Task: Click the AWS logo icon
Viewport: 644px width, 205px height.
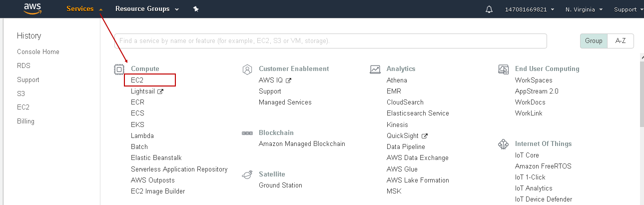Action: 32,9
